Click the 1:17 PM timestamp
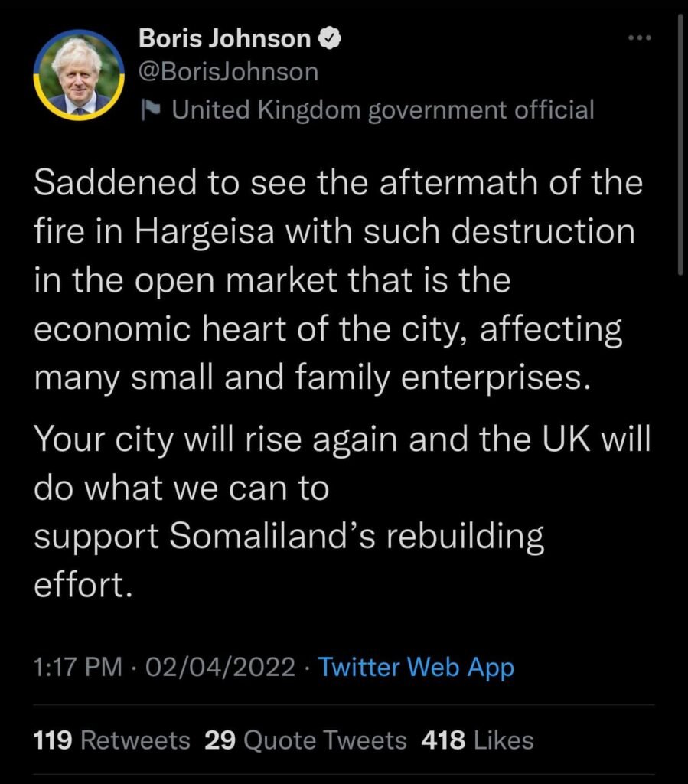Screen dimensions: 688x784 pos(78,667)
